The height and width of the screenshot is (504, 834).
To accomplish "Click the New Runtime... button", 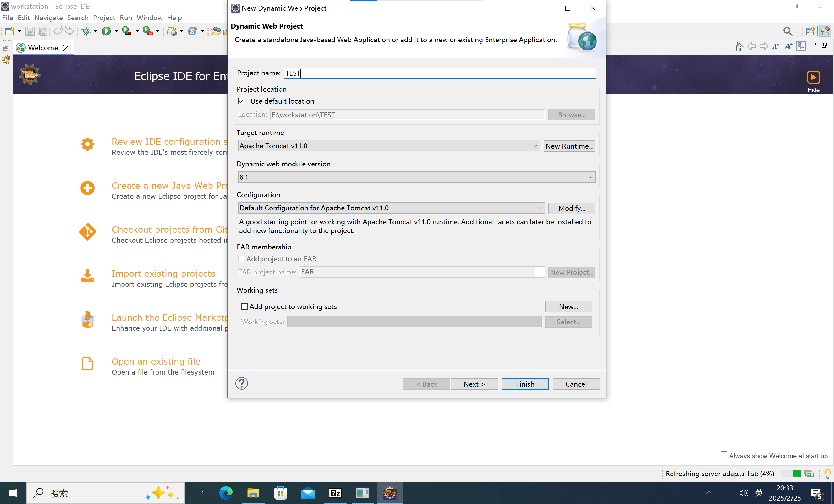I will 569,146.
